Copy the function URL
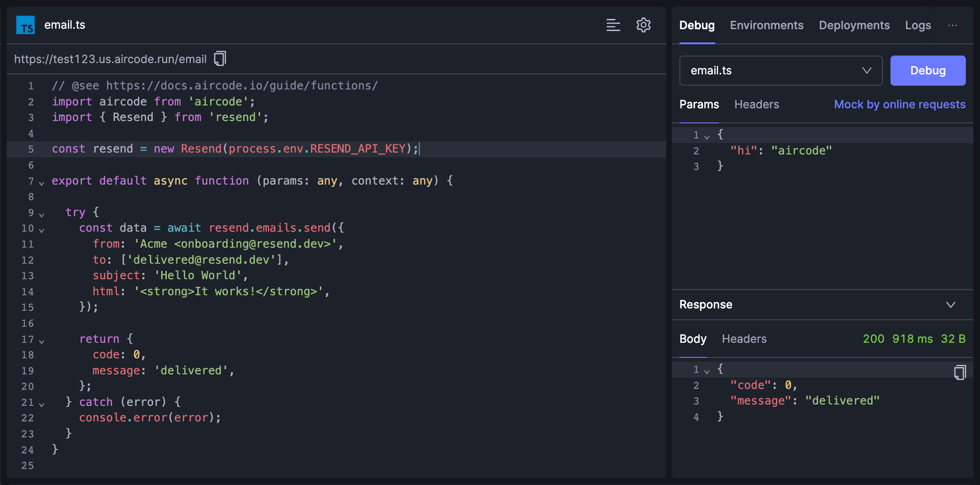This screenshot has height=485, width=980. (x=220, y=59)
